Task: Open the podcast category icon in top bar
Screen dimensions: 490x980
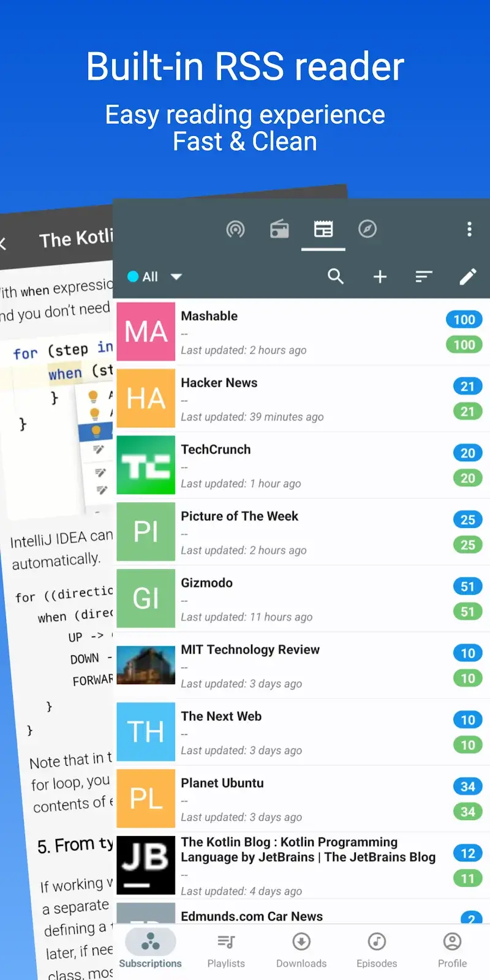Action: [x=235, y=229]
